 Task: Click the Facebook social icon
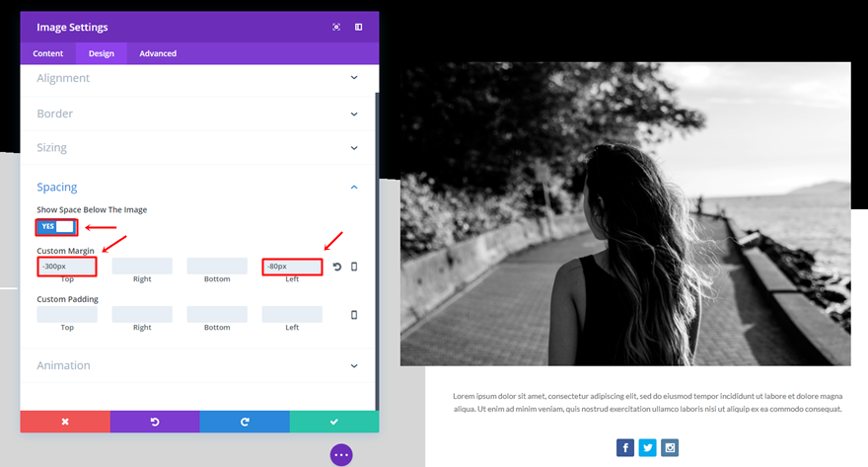pos(625,447)
